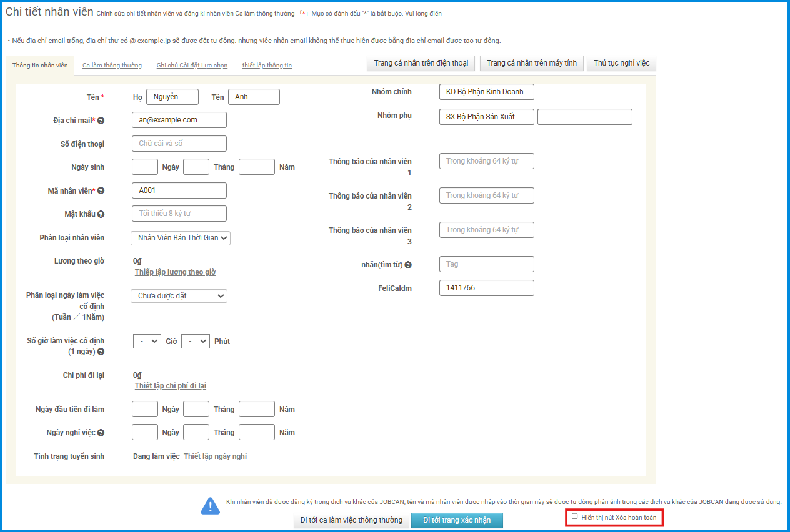Click help icon next to Ngày nghỉ việc
790x532 pixels.
coord(101,433)
